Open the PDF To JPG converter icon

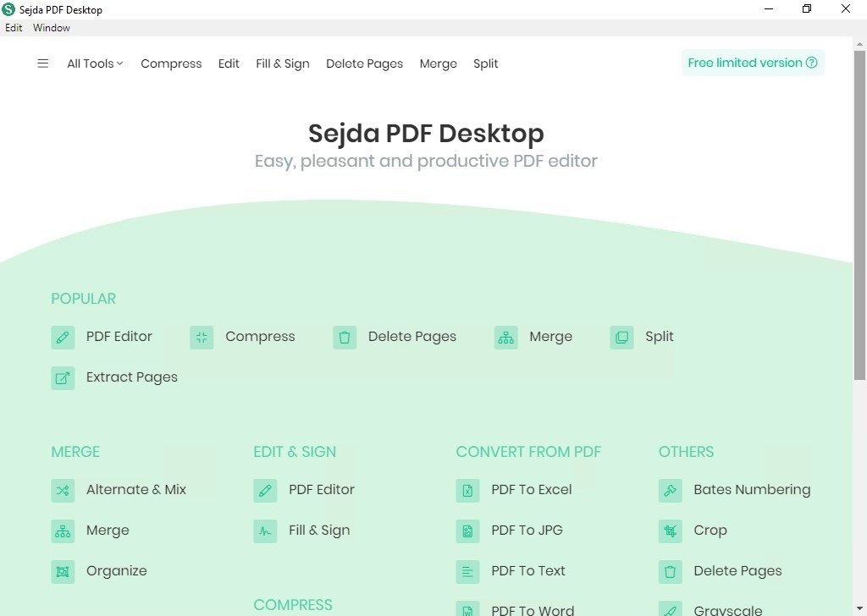tap(467, 531)
